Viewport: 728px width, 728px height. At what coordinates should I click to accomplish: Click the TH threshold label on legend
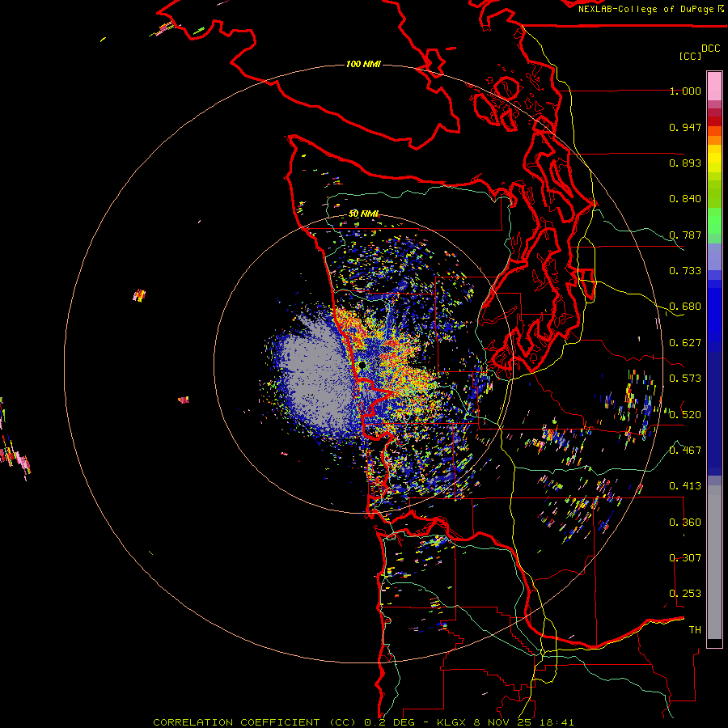[x=695, y=630]
